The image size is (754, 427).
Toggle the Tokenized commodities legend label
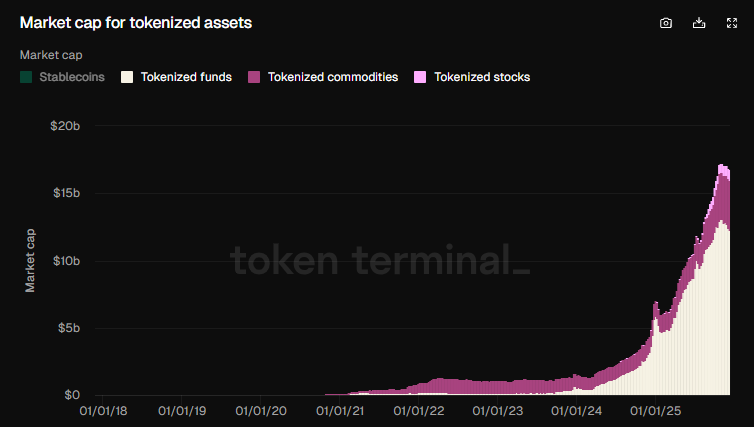(333, 77)
